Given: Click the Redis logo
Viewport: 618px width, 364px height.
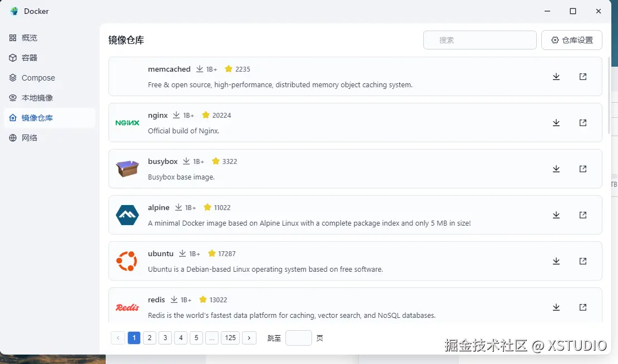Looking at the screenshot, I should (x=127, y=307).
